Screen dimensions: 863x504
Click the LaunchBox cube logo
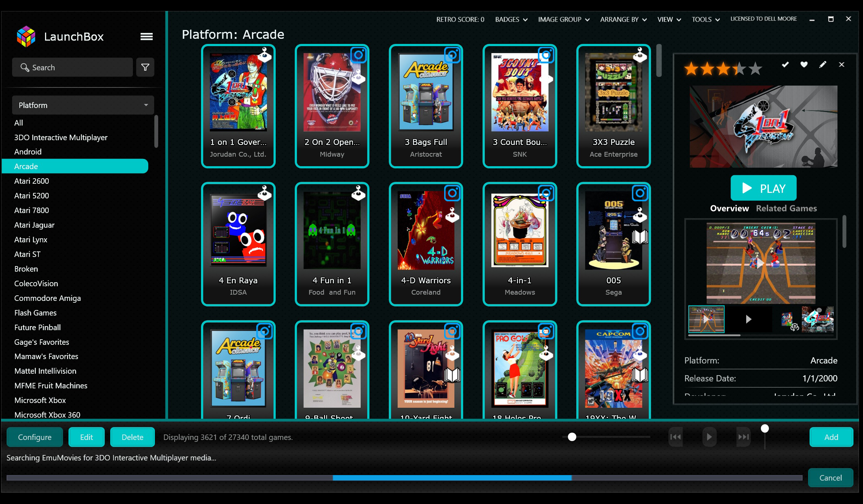[x=26, y=36]
